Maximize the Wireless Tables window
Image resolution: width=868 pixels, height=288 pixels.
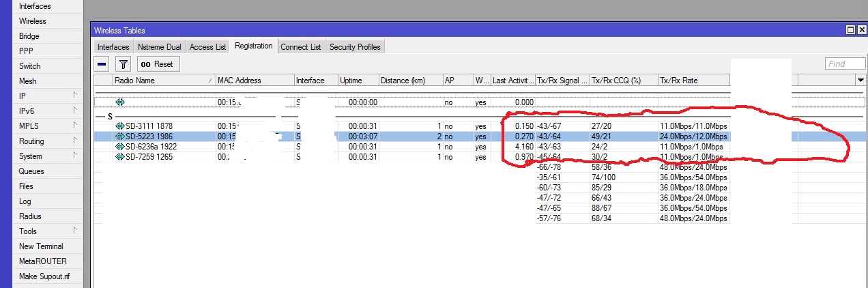point(850,30)
